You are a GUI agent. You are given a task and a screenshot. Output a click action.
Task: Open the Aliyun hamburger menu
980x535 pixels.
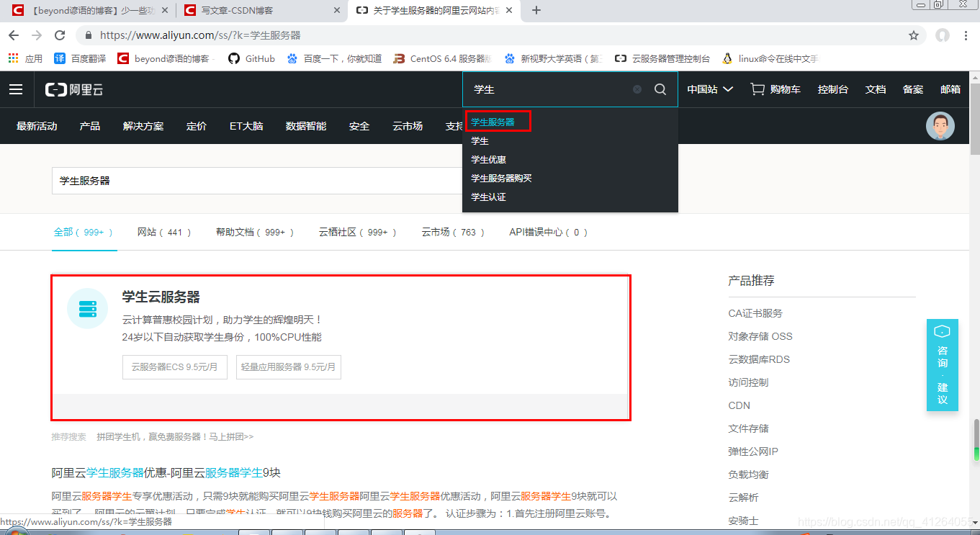(x=16, y=89)
